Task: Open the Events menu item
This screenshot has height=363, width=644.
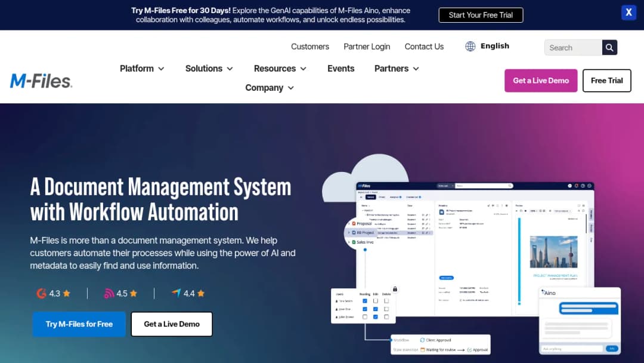Action: (x=340, y=69)
